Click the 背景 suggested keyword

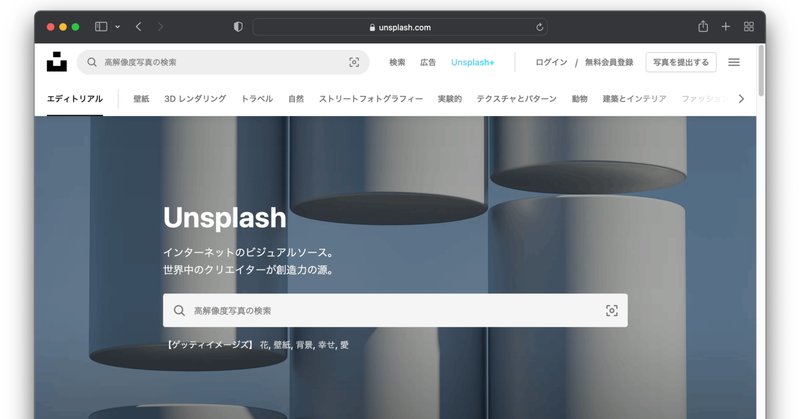304,345
